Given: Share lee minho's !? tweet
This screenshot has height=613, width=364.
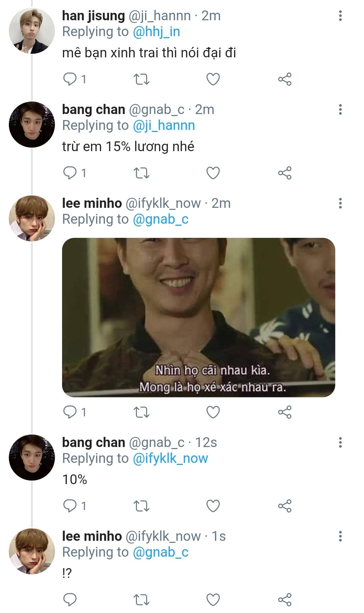Looking at the screenshot, I should tap(285, 600).
